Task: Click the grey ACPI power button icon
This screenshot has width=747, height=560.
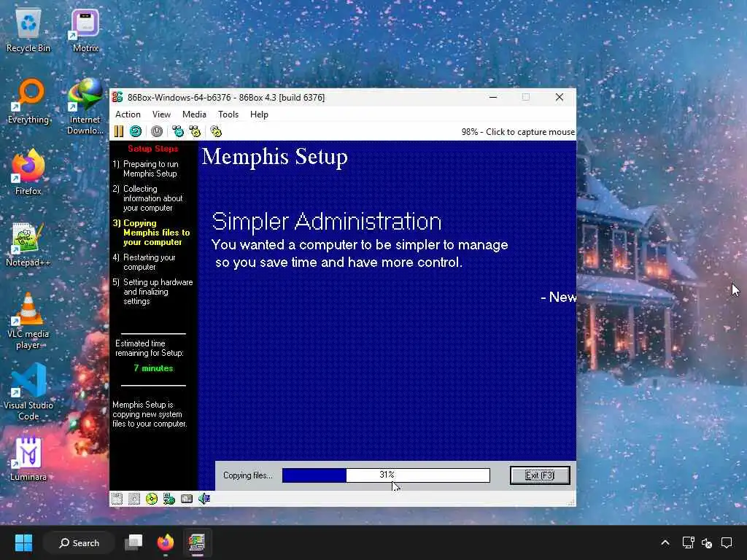Action: point(157,131)
